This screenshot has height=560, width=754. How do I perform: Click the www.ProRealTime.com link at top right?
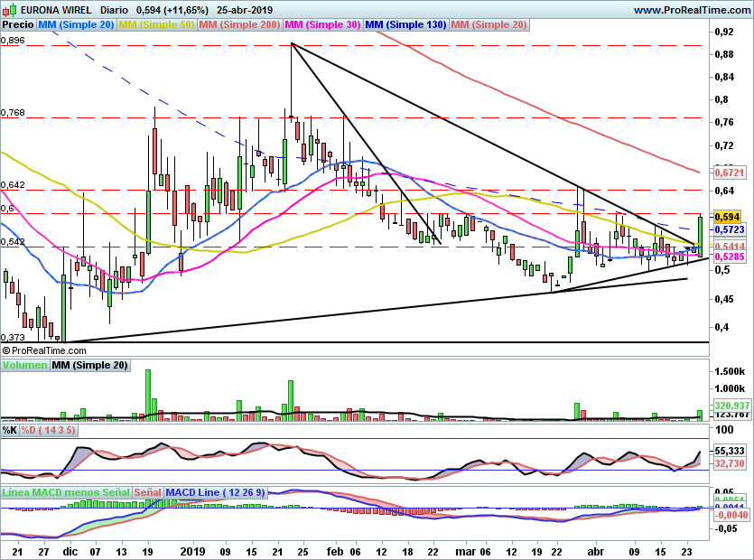(692, 10)
